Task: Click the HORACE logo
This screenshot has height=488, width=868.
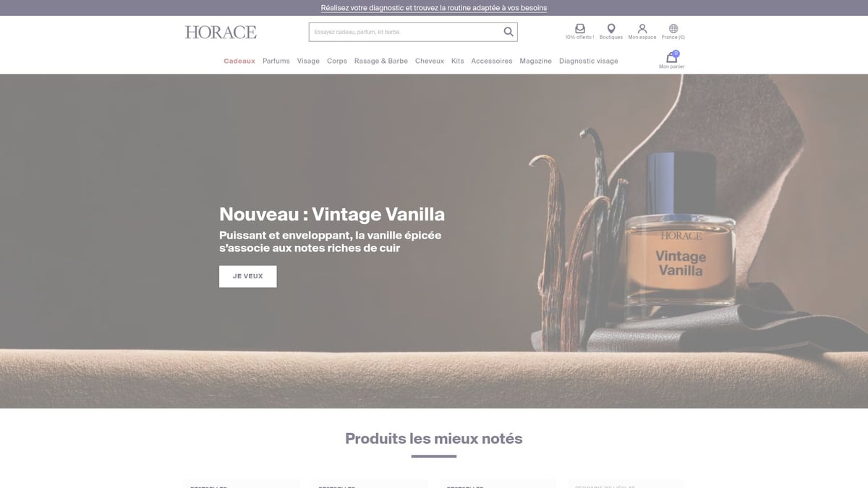Action: [x=221, y=32]
